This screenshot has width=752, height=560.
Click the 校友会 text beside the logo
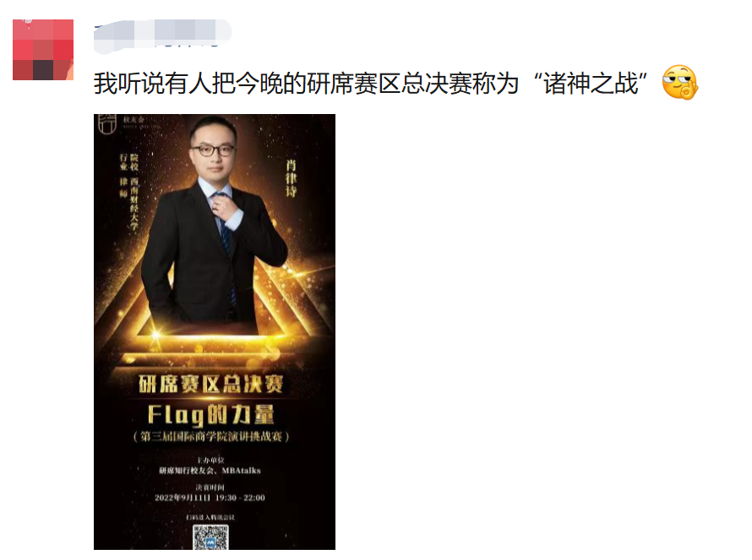[134, 119]
